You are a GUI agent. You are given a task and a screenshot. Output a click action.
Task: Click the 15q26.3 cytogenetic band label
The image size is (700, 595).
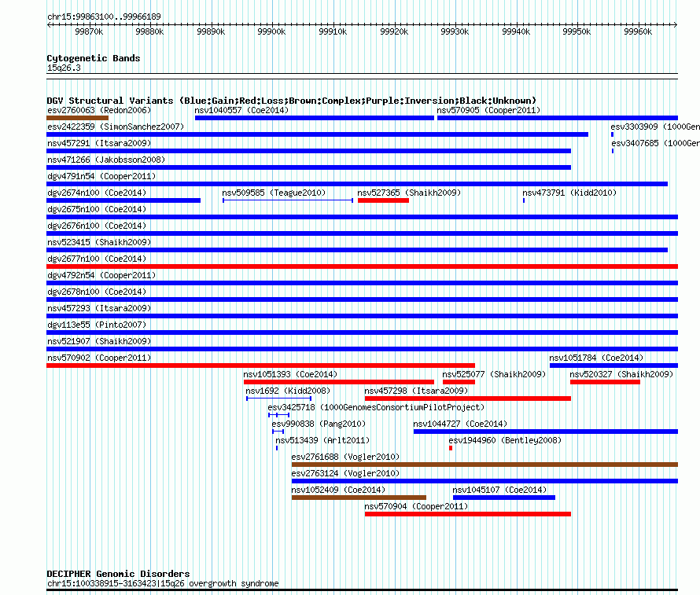[x=64, y=68]
